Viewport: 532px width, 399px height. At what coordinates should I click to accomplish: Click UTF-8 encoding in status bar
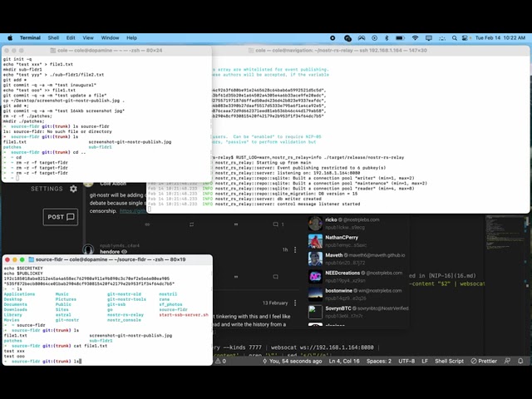point(406,361)
